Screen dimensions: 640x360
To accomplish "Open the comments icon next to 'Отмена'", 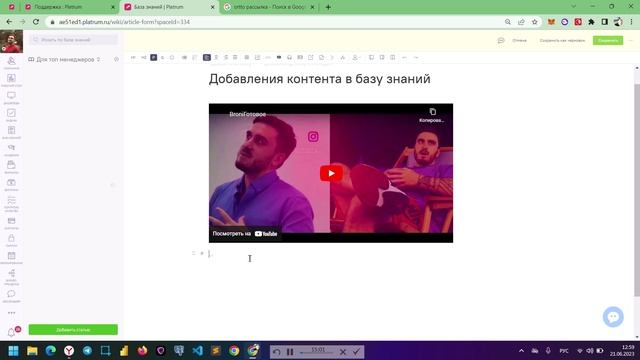I will click(501, 40).
